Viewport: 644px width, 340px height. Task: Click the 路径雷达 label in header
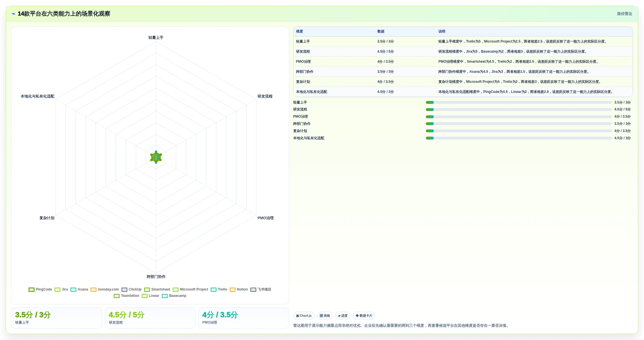point(624,14)
